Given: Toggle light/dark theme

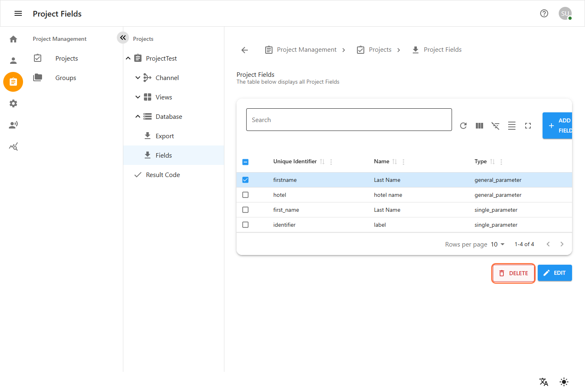Looking at the screenshot, I should [564, 381].
